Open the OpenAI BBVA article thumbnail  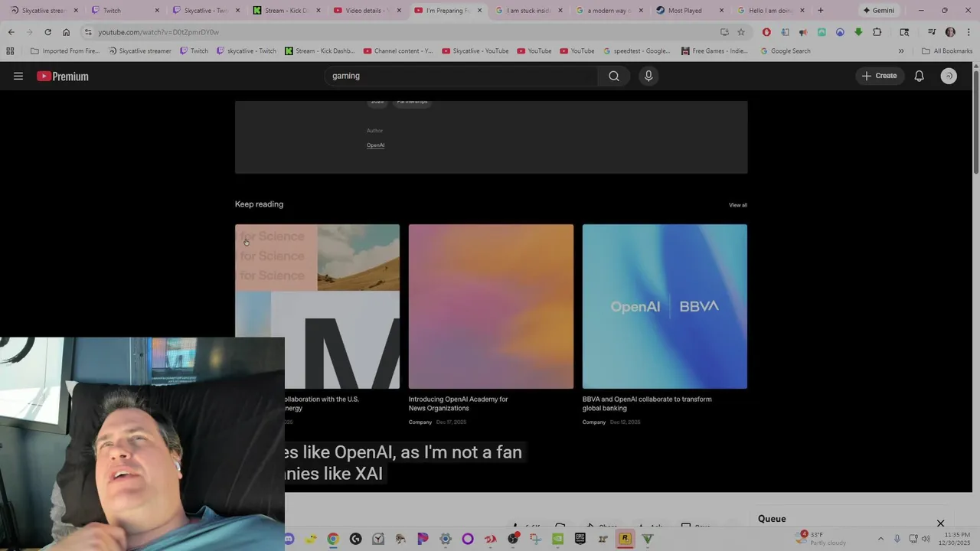click(665, 306)
